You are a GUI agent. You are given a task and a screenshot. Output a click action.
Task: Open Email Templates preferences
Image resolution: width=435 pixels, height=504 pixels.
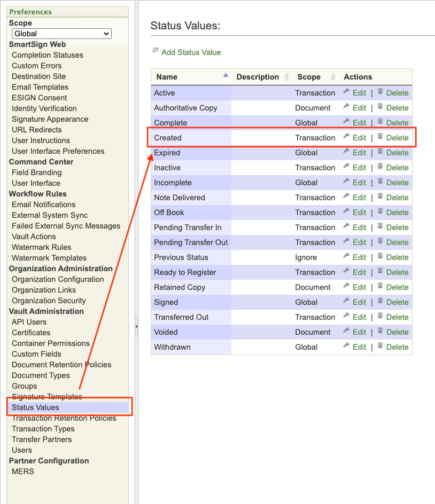pos(40,87)
